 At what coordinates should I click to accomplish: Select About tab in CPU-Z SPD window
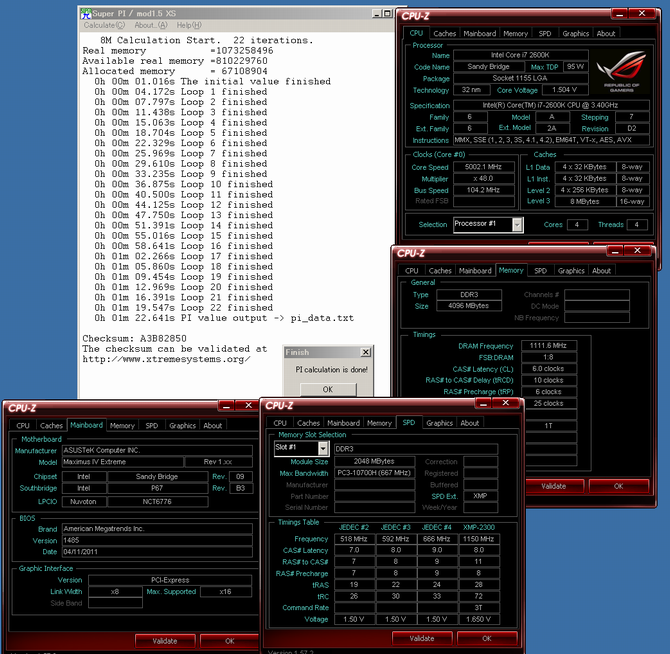pos(470,423)
